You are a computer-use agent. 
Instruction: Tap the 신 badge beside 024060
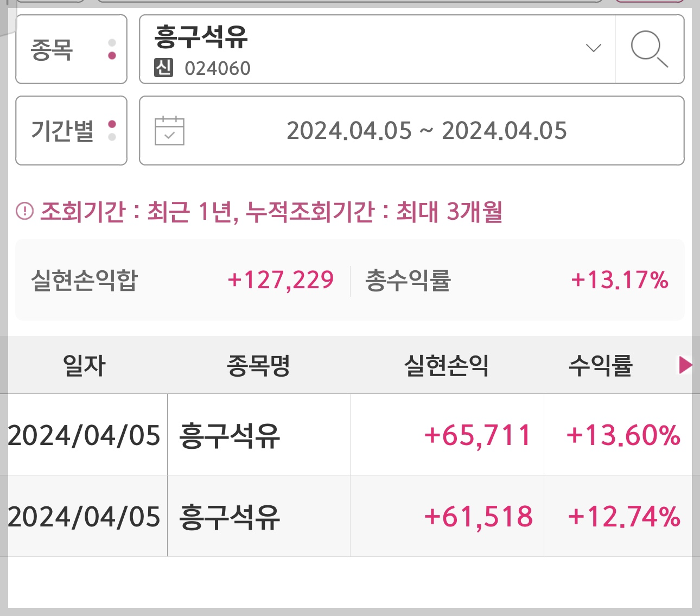tap(163, 68)
